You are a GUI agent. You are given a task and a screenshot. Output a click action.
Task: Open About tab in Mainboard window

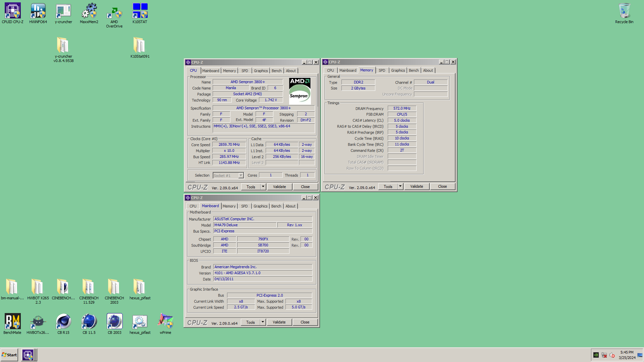pyautogui.click(x=290, y=206)
